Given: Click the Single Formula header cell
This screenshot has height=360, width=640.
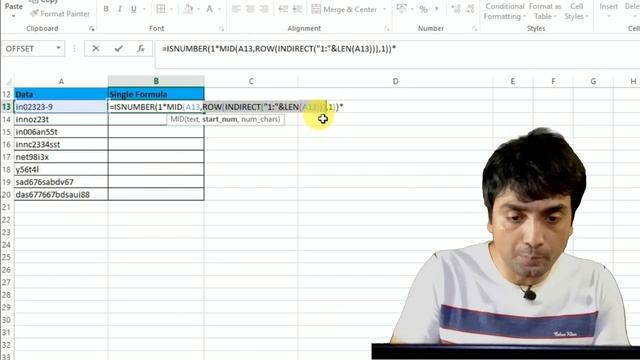Looking at the screenshot, I should pos(156,94).
